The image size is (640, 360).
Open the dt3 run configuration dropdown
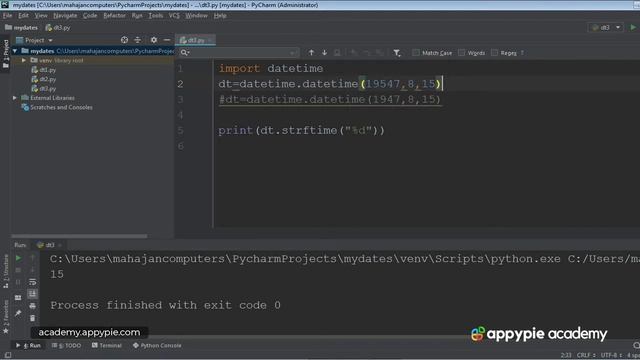point(606,27)
